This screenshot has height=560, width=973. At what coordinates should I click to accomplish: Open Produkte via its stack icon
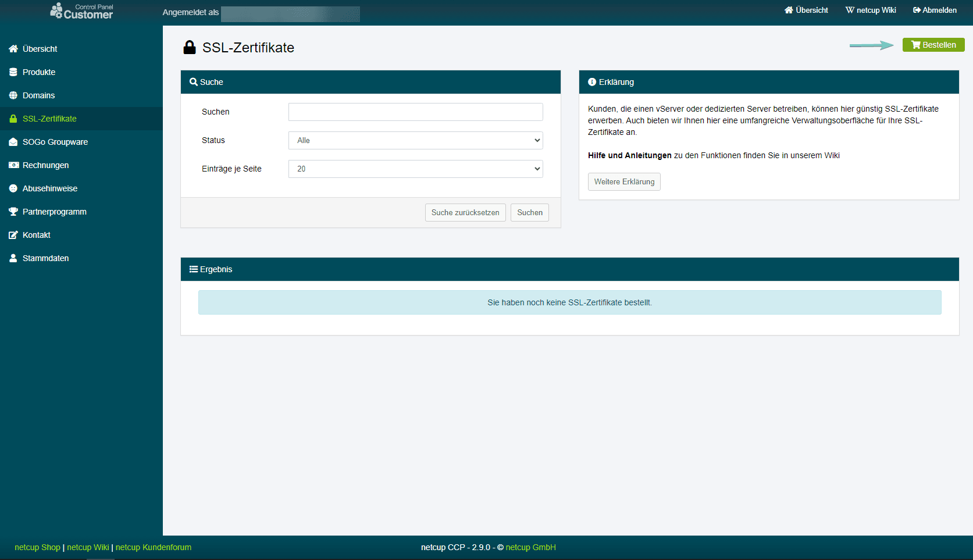click(x=13, y=72)
